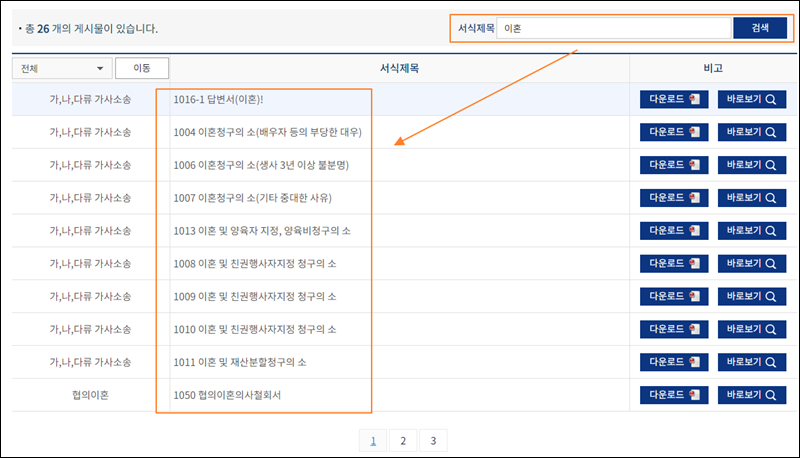Viewport: 800px width, 458px height.
Task: Download form 1008 친권행사자지정 청구
Action: (674, 263)
